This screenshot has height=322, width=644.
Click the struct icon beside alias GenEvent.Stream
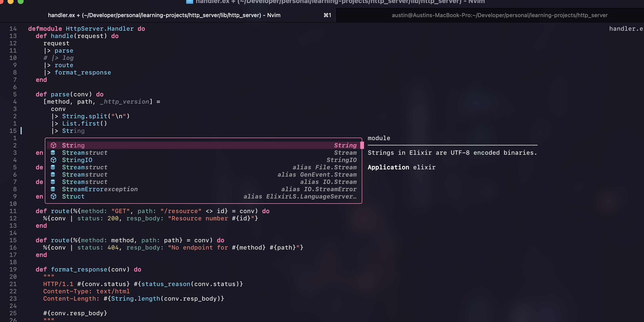point(53,174)
